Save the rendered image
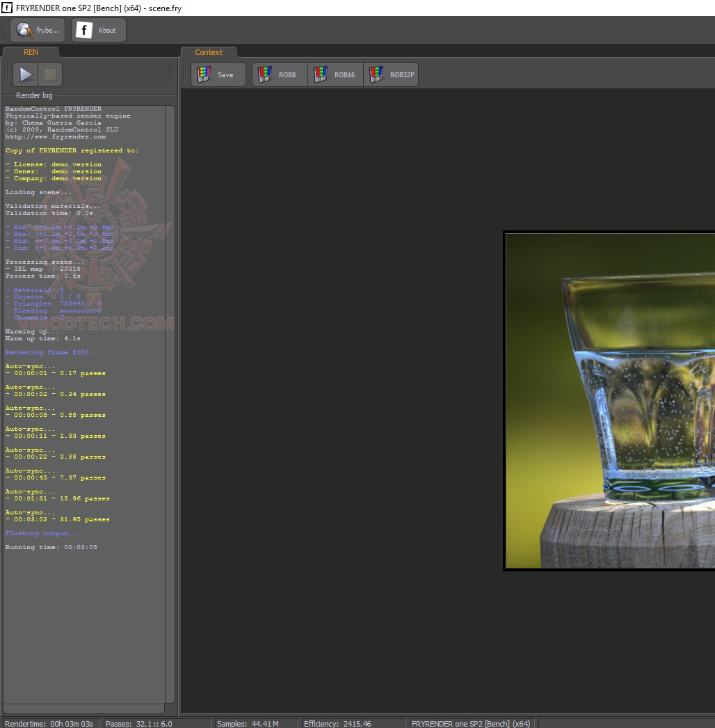The width and height of the screenshot is (715, 728). tap(218, 74)
